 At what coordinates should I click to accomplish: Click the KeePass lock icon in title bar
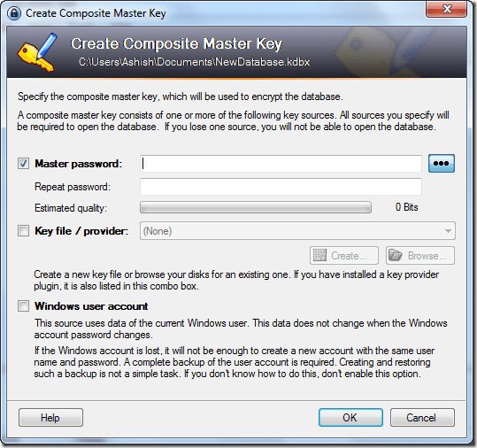click(14, 13)
